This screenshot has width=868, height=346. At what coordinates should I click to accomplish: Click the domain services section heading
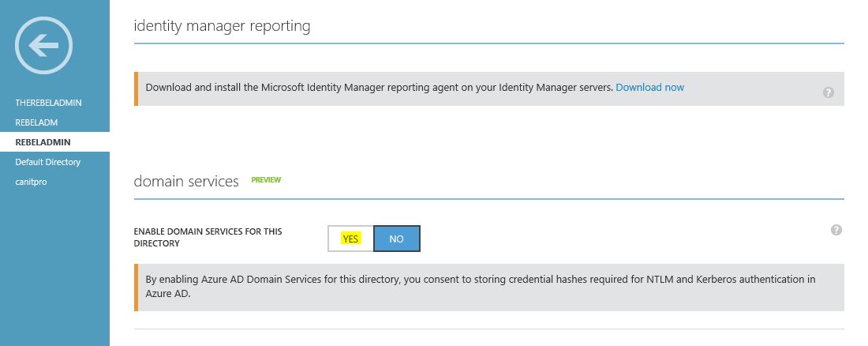186,182
